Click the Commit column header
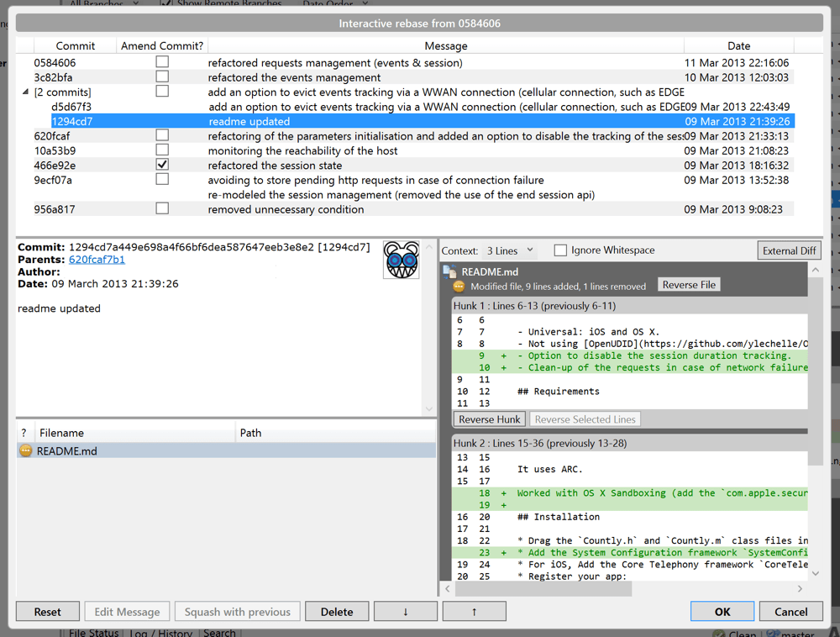The width and height of the screenshot is (840, 637). (x=75, y=45)
